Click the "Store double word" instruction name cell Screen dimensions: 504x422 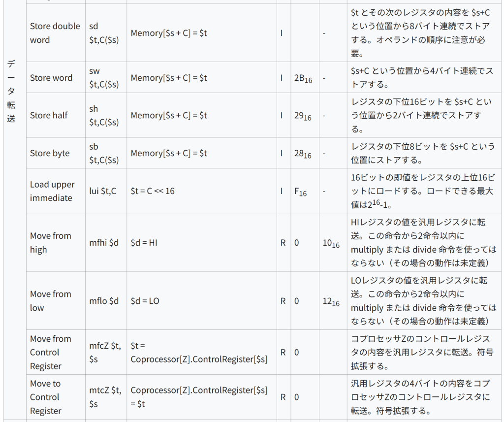tap(55, 33)
